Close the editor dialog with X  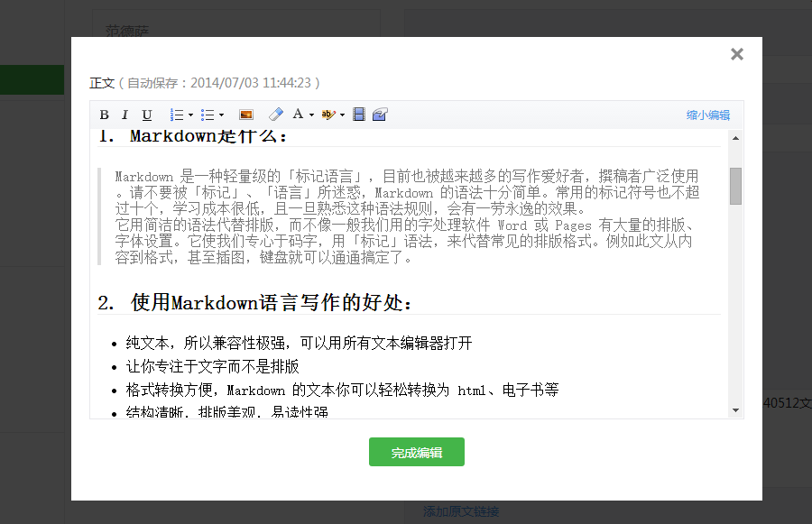coord(737,54)
